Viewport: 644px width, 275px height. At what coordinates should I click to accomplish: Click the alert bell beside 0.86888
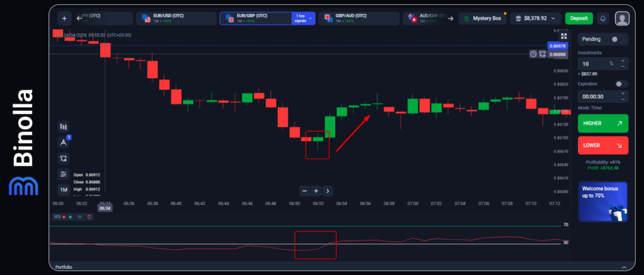543,54
